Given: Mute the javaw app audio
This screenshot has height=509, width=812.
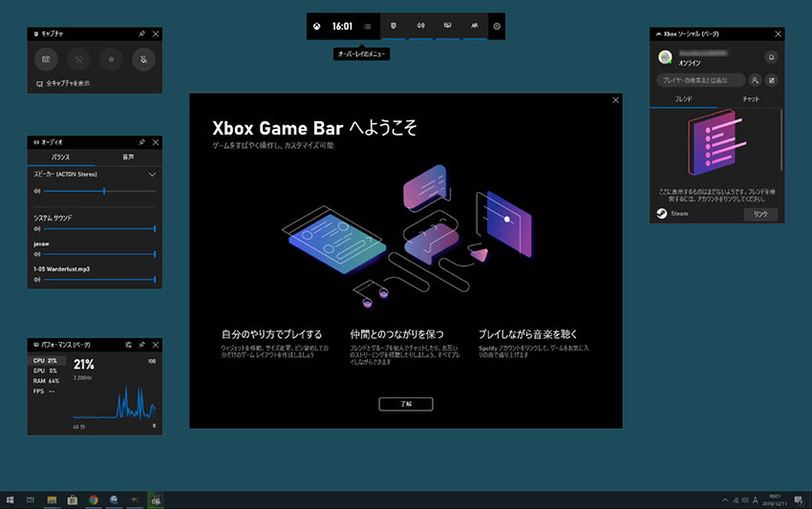Looking at the screenshot, I should point(36,254).
